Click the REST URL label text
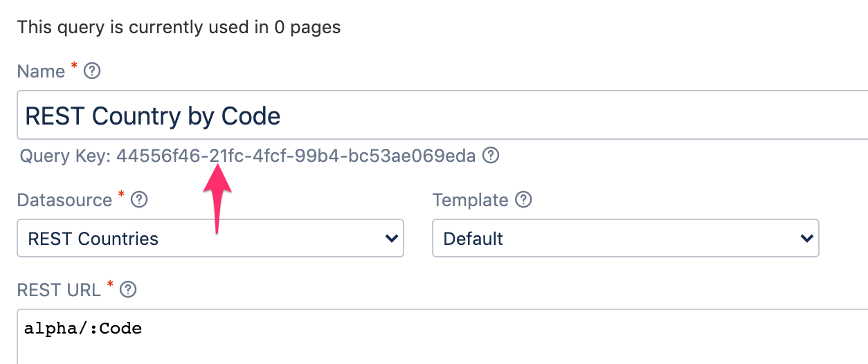868x364 pixels. point(59,290)
